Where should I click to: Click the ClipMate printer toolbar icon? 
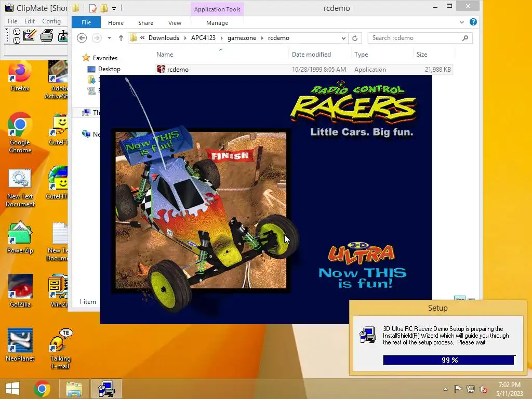tap(46, 35)
